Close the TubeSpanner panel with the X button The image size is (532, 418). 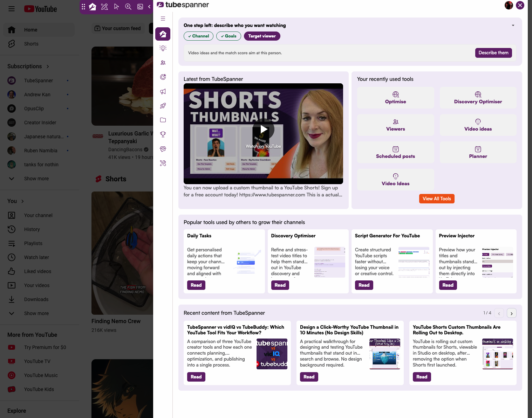pos(520,5)
